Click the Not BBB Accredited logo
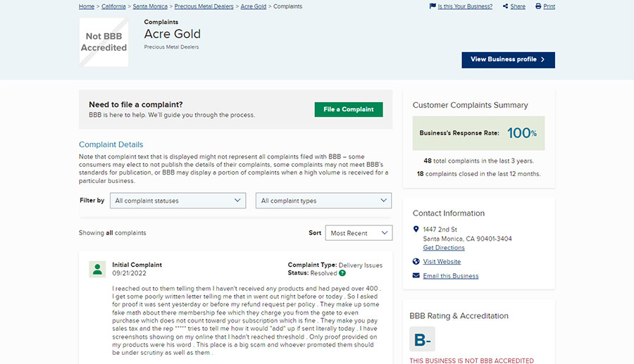This screenshot has width=634, height=364. click(104, 42)
